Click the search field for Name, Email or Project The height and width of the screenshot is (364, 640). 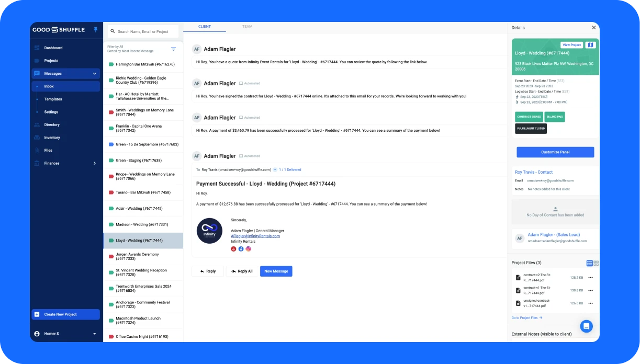pyautogui.click(x=142, y=31)
